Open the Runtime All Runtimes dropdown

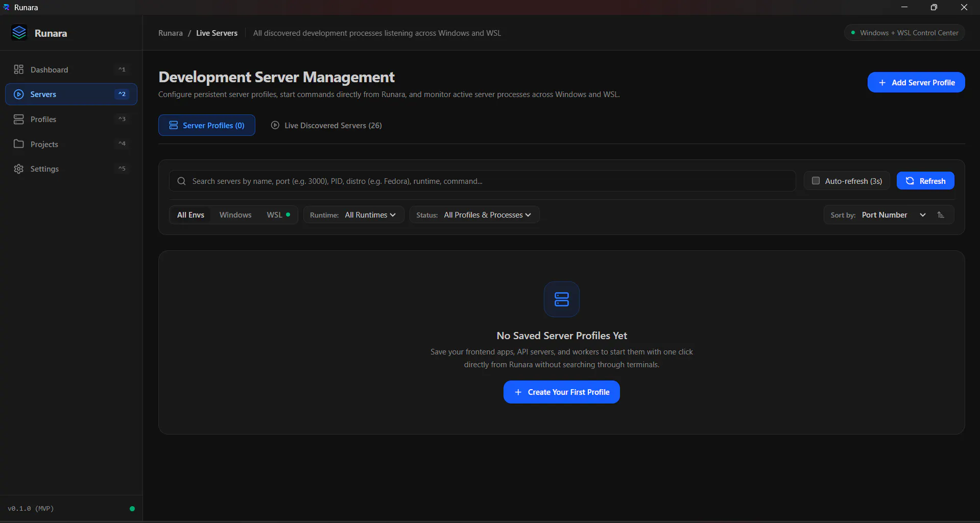pyautogui.click(x=353, y=215)
